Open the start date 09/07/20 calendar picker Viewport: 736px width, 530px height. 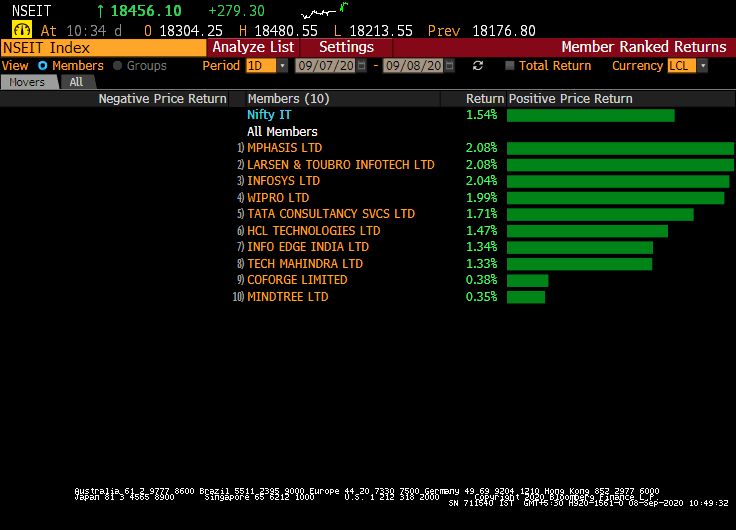(362, 66)
